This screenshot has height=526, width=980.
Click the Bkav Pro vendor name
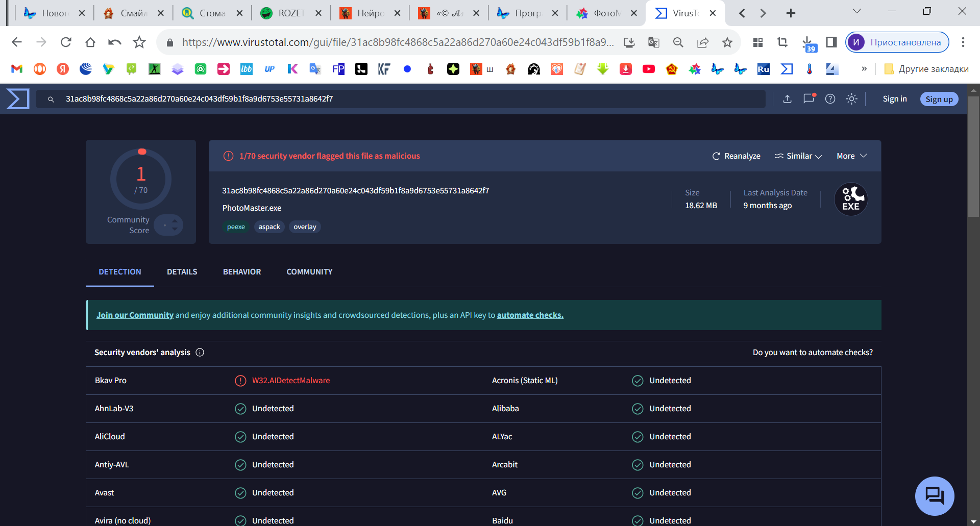click(x=111, y=381)
